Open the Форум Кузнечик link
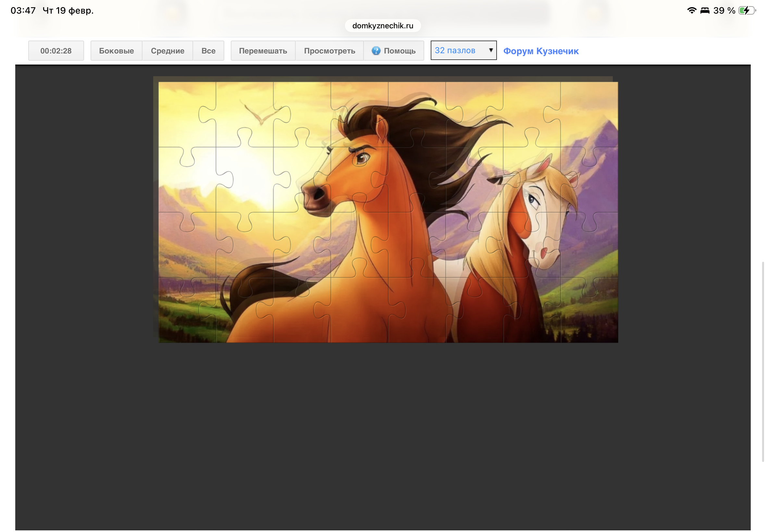The height and width of the screenshot is (532, 766). coord(540,51)
